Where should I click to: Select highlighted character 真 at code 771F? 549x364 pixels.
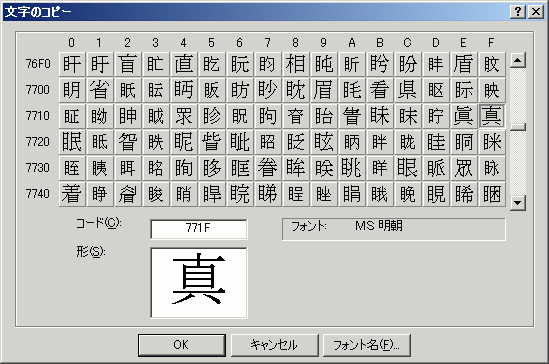point(492,116)
